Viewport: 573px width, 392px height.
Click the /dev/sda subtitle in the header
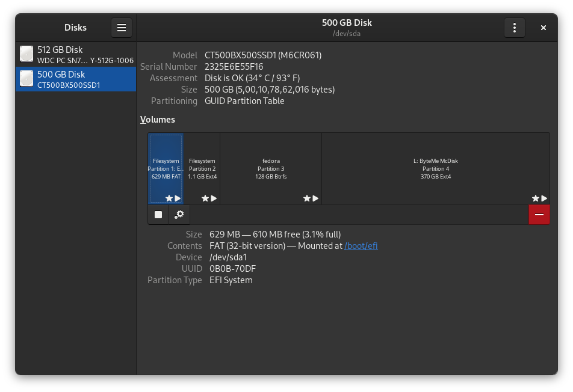tap(347, 34)
